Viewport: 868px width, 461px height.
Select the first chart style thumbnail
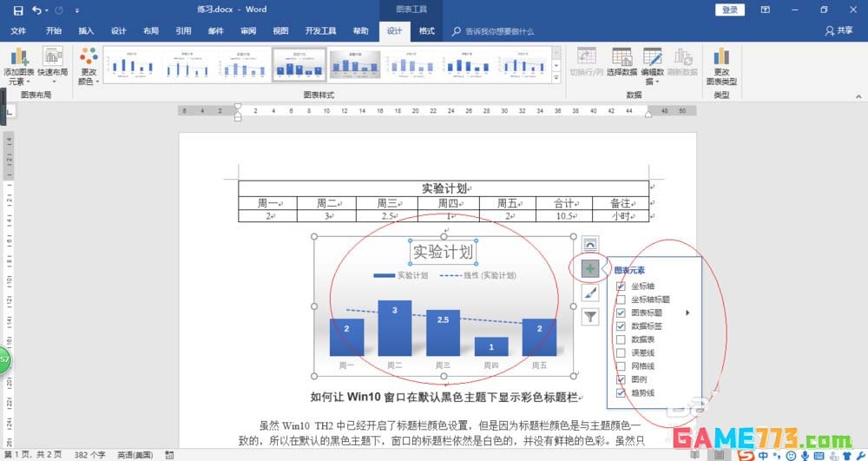(x=132, y=65)
